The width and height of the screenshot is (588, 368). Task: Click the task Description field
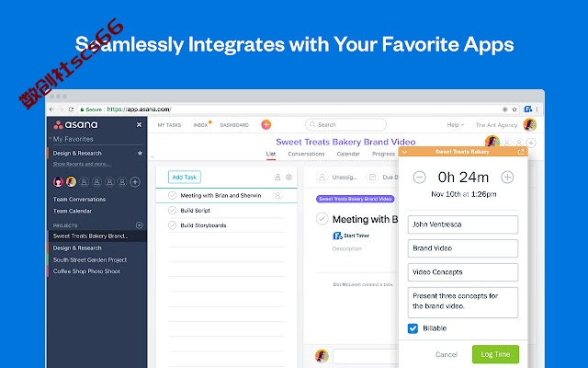pos(347,249)
